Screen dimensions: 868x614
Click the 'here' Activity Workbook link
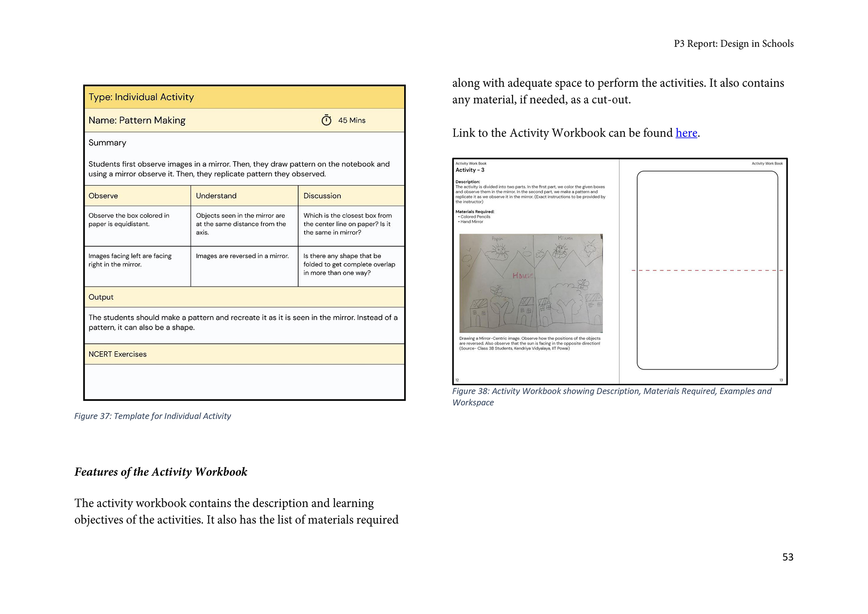(x=686, y=133)
